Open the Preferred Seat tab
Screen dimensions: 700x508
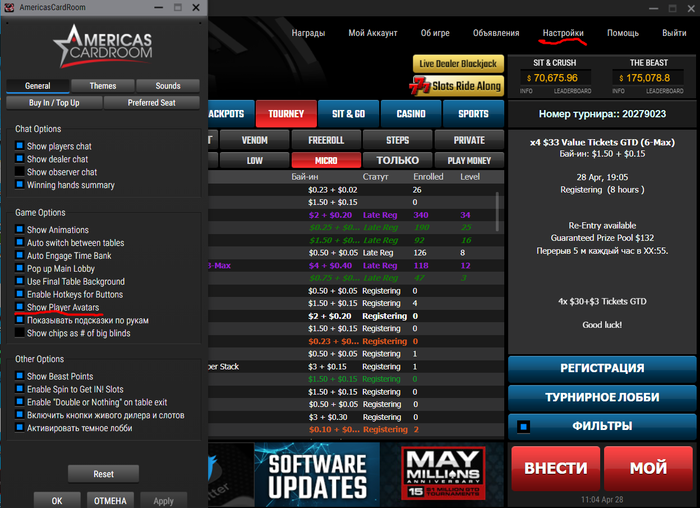152,103
